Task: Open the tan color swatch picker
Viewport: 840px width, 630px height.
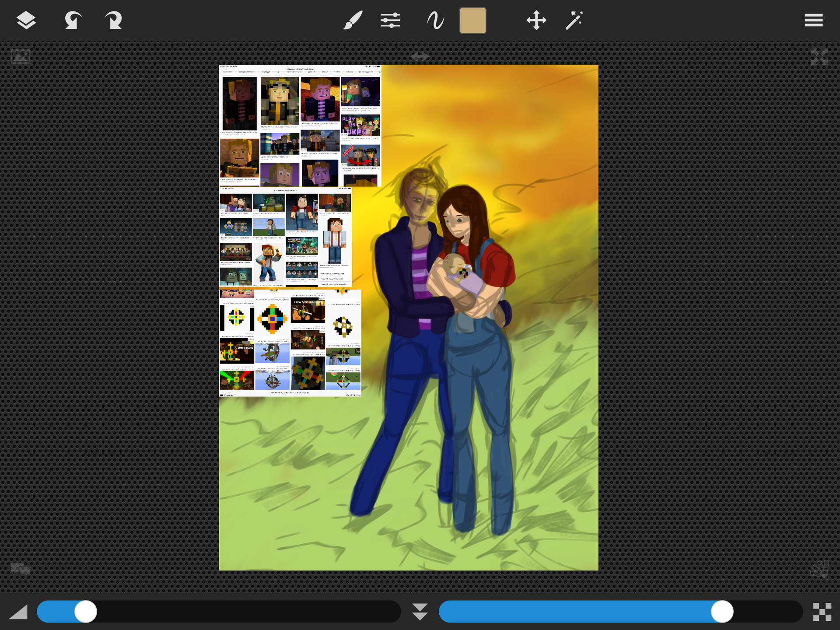Action: 472,20
